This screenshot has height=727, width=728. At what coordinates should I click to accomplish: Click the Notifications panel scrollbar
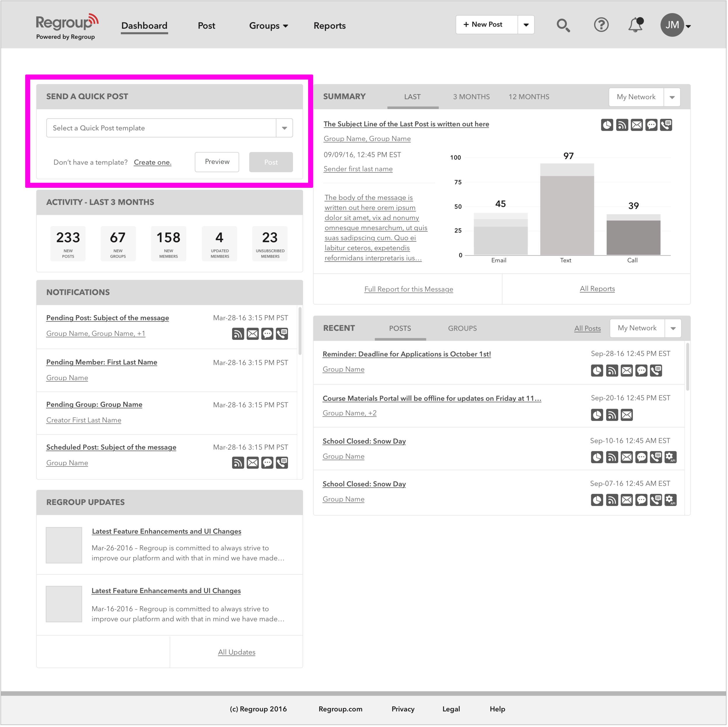click(x=300, y=332)
